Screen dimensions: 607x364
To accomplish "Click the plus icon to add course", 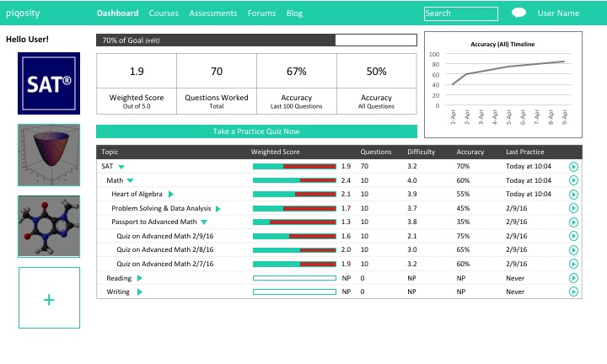I will (x=49, y=298).
